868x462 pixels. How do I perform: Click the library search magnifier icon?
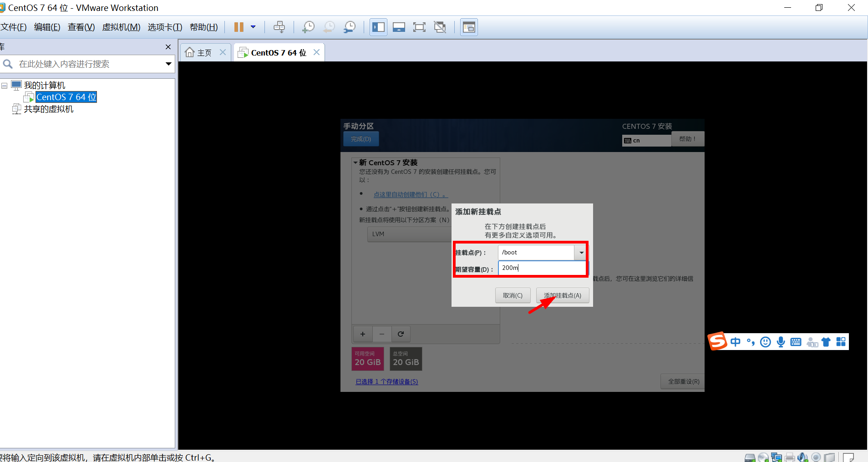[8, 64]
